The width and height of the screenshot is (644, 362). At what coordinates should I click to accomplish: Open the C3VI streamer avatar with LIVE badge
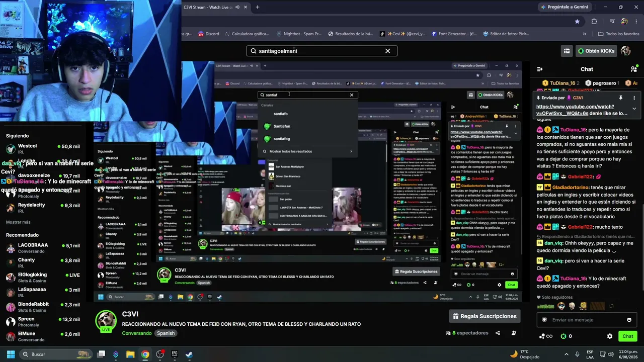pos(106,322)
